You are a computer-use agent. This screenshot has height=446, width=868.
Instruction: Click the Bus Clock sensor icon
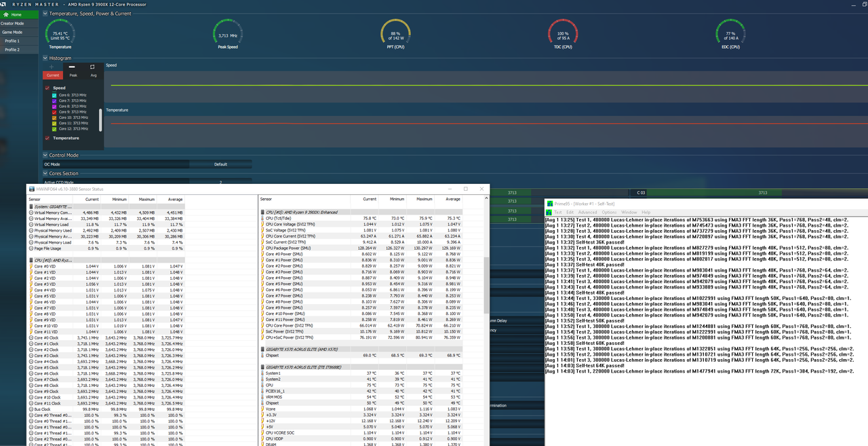(31, 409)
